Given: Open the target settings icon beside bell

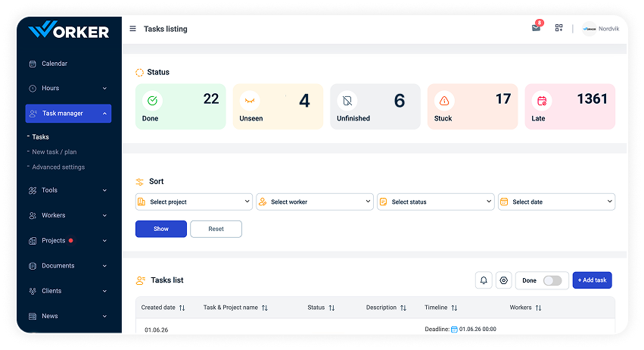Looking at the screenshot, I should tap(503, 280).
